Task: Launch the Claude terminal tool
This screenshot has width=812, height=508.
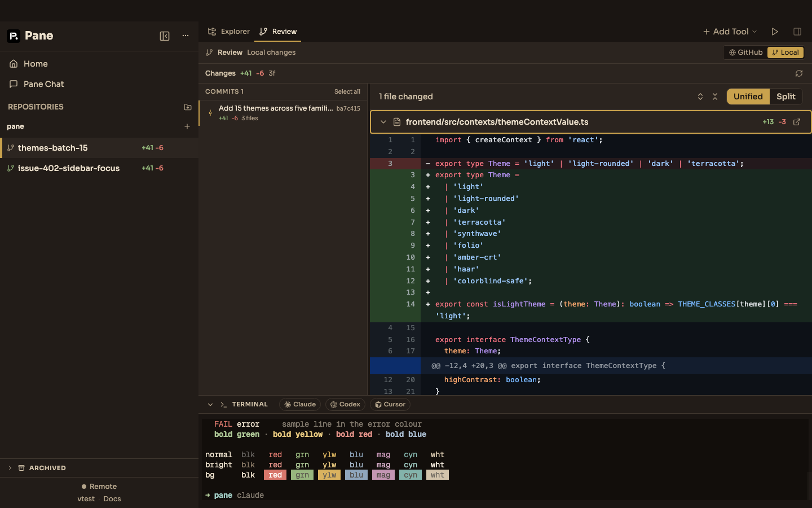Action: pyautogui.click(x=300, y=405)
